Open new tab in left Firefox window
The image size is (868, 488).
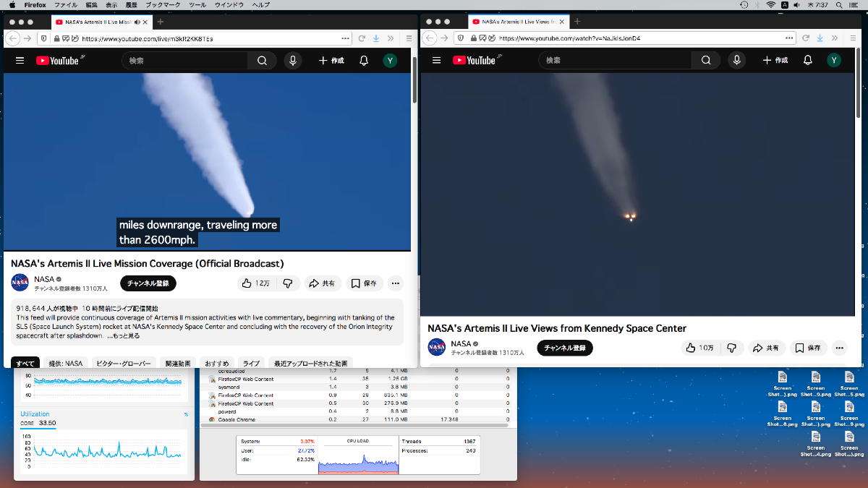click(160, 22)
